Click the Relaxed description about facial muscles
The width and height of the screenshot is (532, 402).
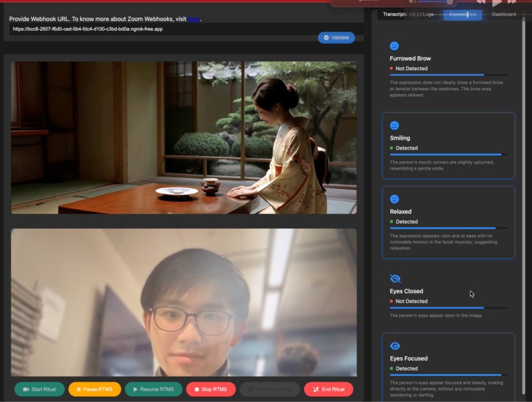click(x=444, y=242)
